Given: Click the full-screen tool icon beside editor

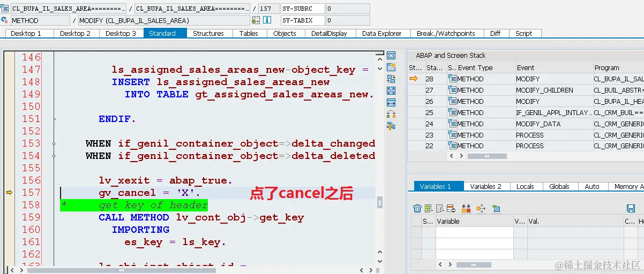Looking at the screenshot, I should [391, 90].
